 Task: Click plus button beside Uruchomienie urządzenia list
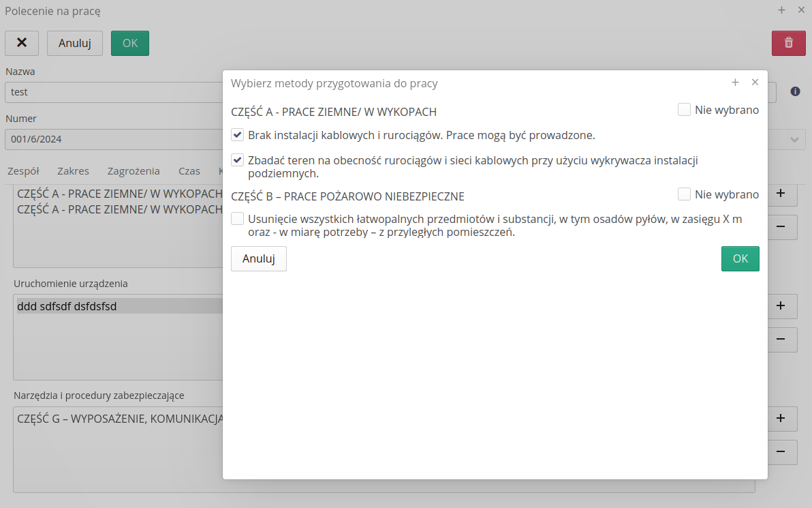coord(781,306)
